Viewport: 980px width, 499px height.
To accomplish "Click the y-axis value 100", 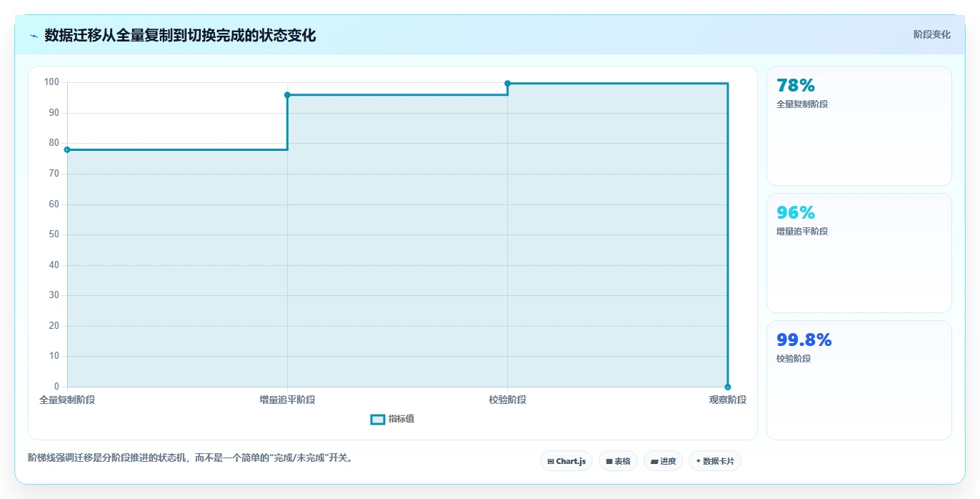I will coord(51,82).
